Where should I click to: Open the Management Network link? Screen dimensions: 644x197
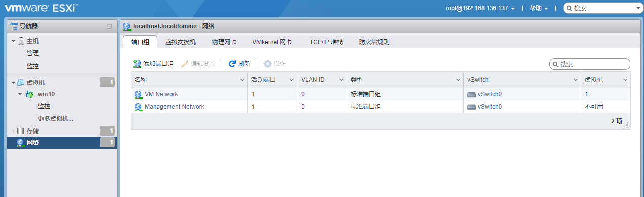coord(175,107)
